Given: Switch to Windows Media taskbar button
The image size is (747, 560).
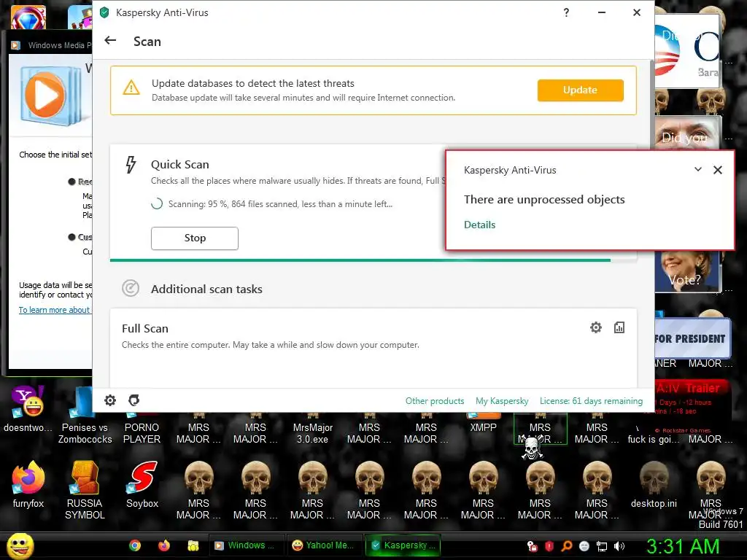Looking at the screenshot, I should [246, 545].
